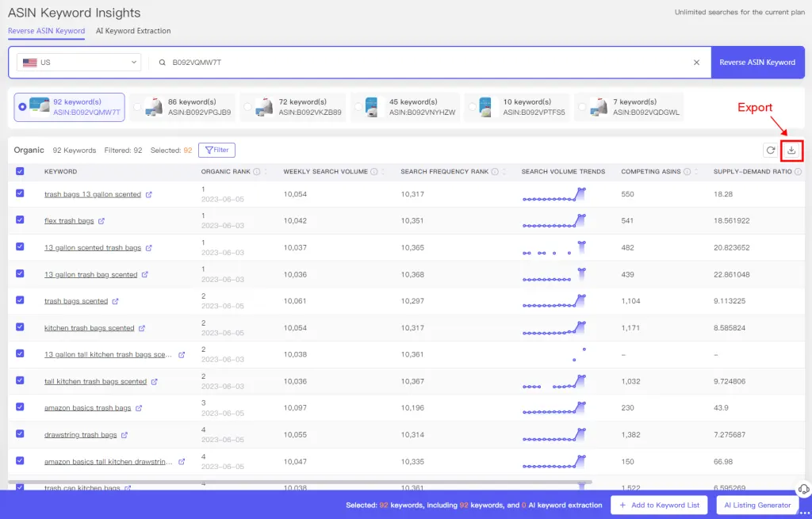Open the AI Listing Generator button

(757, 505)
